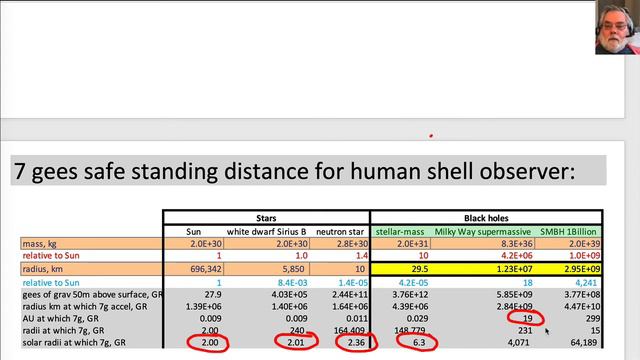Click the blue value 8.4E-03
This screenshot has width=640, height=360.
[x=293, y=283]
